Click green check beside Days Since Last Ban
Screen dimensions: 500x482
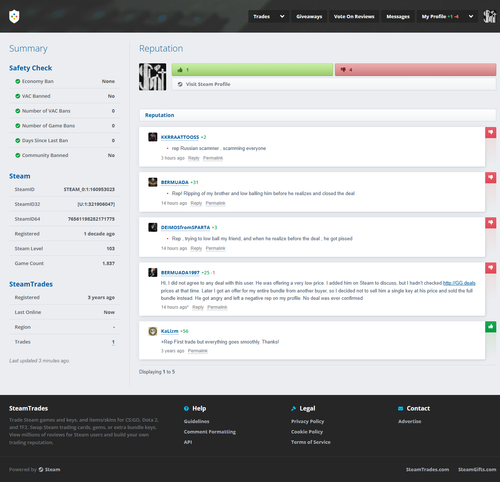click(x=17, y=141)
